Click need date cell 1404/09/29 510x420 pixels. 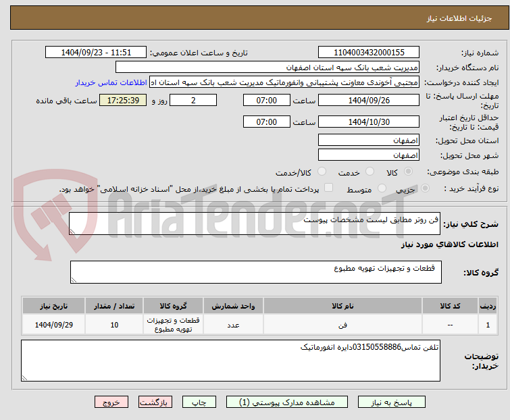point(53,324)
